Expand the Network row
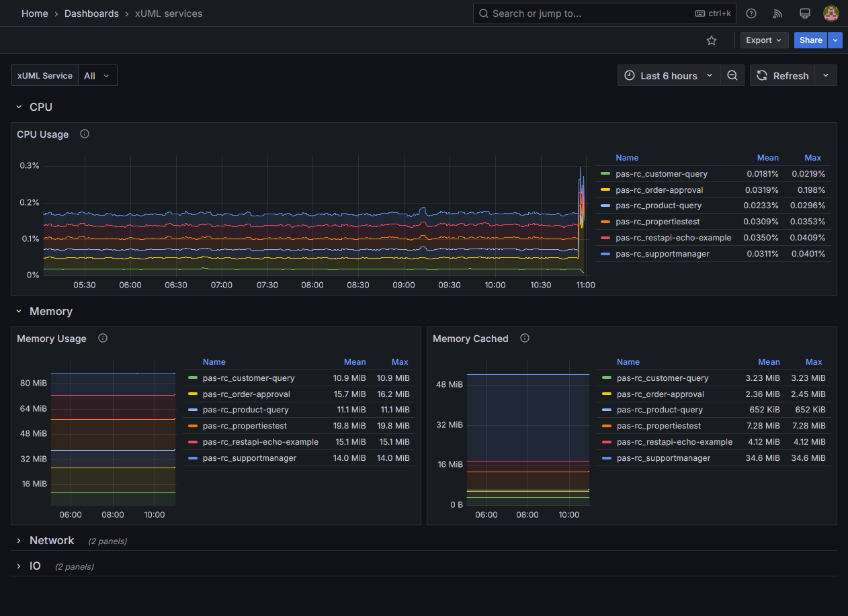 tap(52, 541)
